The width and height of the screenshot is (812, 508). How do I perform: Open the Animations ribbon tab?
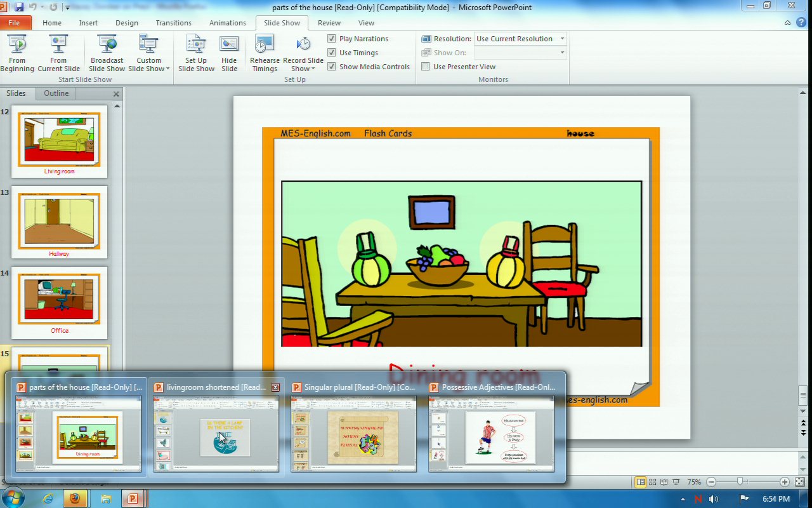click(x=227, y=23)
